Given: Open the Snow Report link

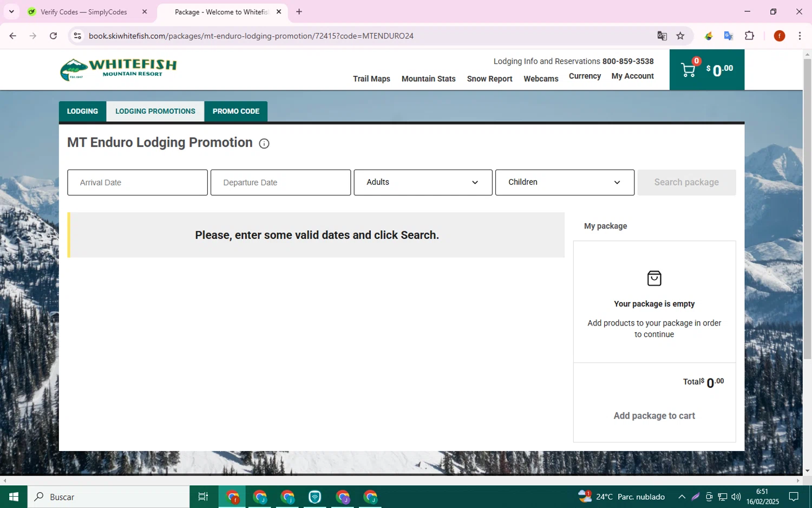Looking at the screenshot, I should point(489,79).
